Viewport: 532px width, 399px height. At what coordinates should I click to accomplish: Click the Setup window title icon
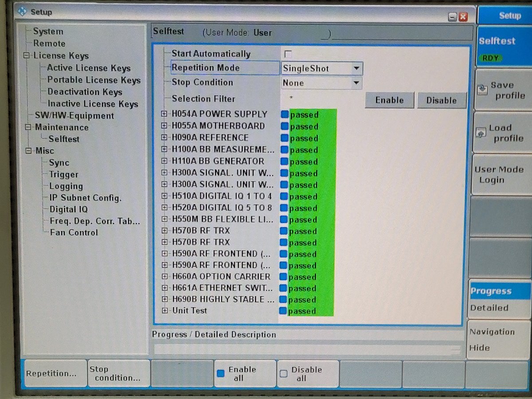[x=23, y=12]
